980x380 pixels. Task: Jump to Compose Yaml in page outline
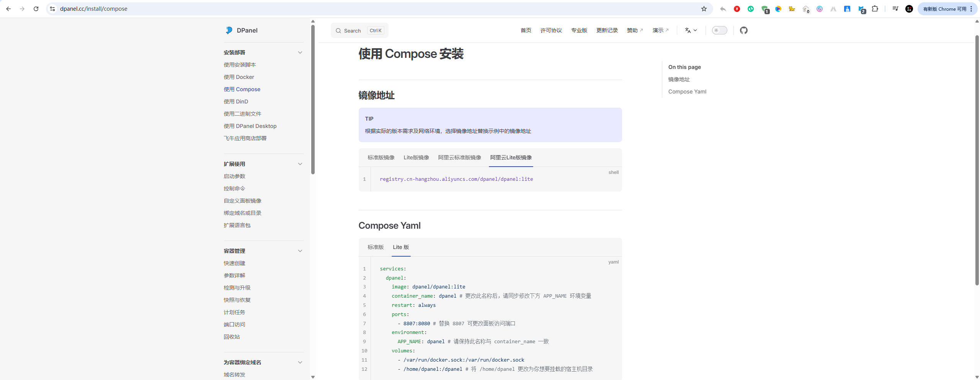click(687, 92)
